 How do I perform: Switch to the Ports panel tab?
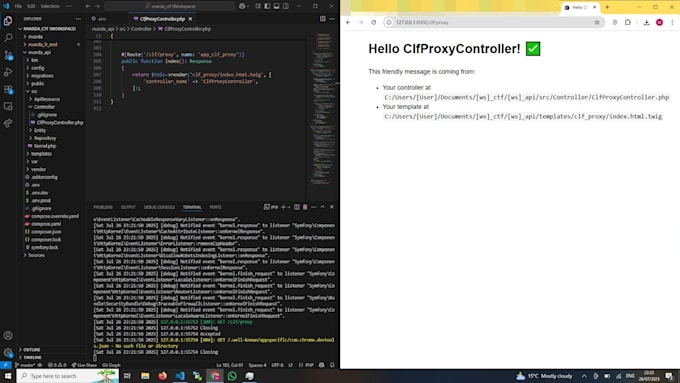(215, 207)
